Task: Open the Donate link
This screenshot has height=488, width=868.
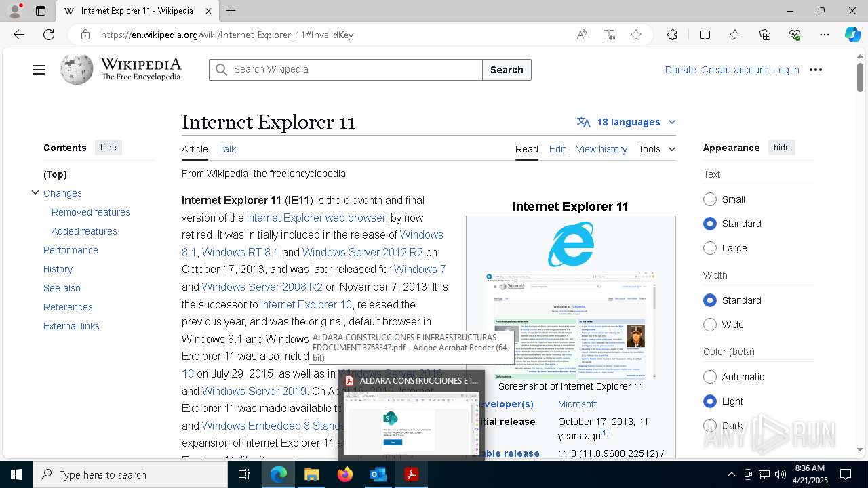Action: click(x=680, y=70)
